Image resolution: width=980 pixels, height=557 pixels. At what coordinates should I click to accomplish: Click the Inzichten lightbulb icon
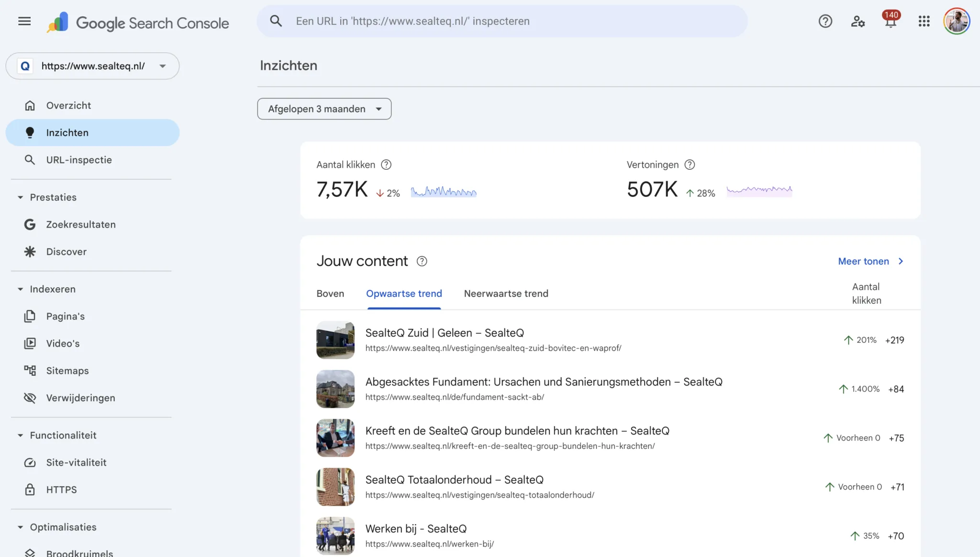pyautogui.click(x=30, y=132)
